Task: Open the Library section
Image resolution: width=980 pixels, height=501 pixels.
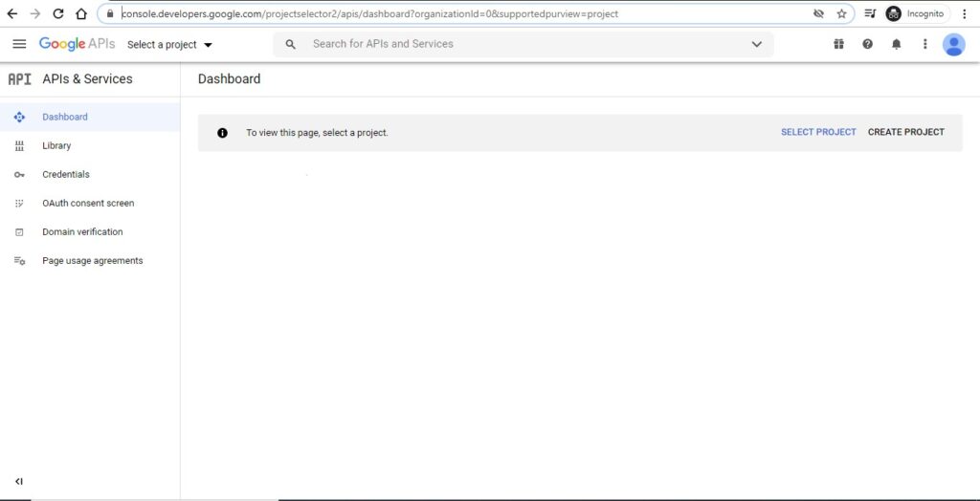Action: click(56, 145)
